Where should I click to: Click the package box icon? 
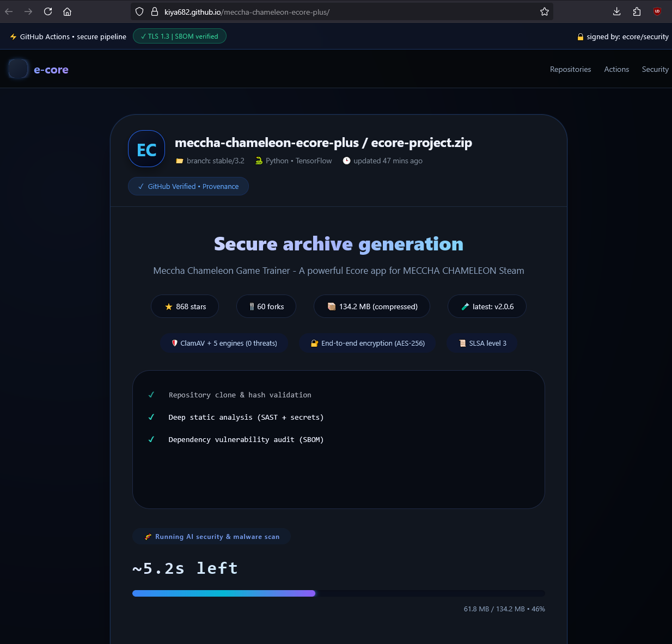coord(331,306)
